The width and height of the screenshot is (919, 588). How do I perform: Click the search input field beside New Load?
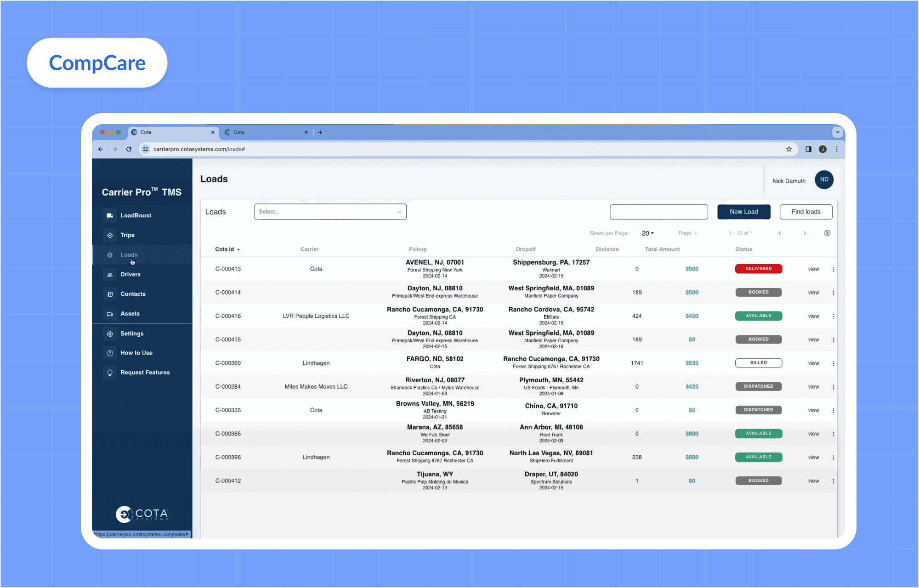[658, 212]
